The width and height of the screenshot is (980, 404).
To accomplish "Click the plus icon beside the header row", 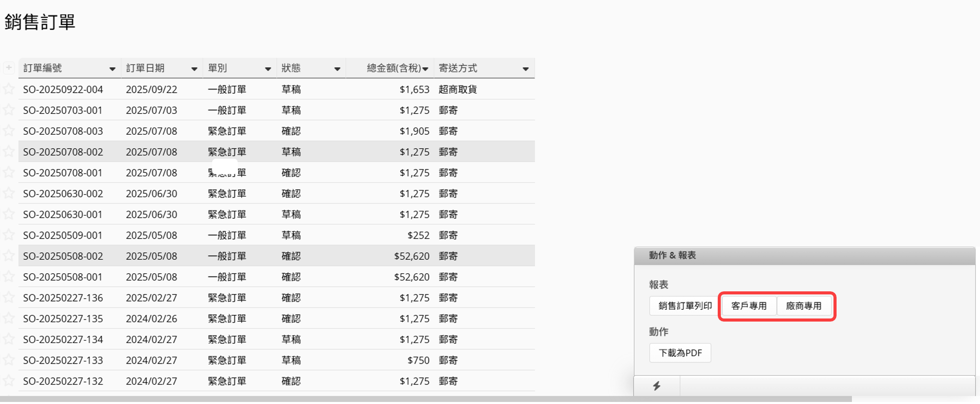I will coord(9,68).
